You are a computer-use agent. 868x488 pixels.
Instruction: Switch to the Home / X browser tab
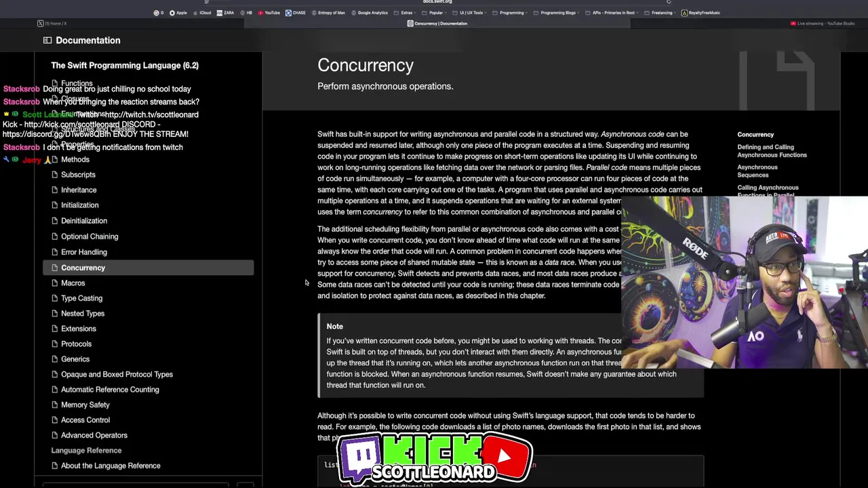pos(52,24)
